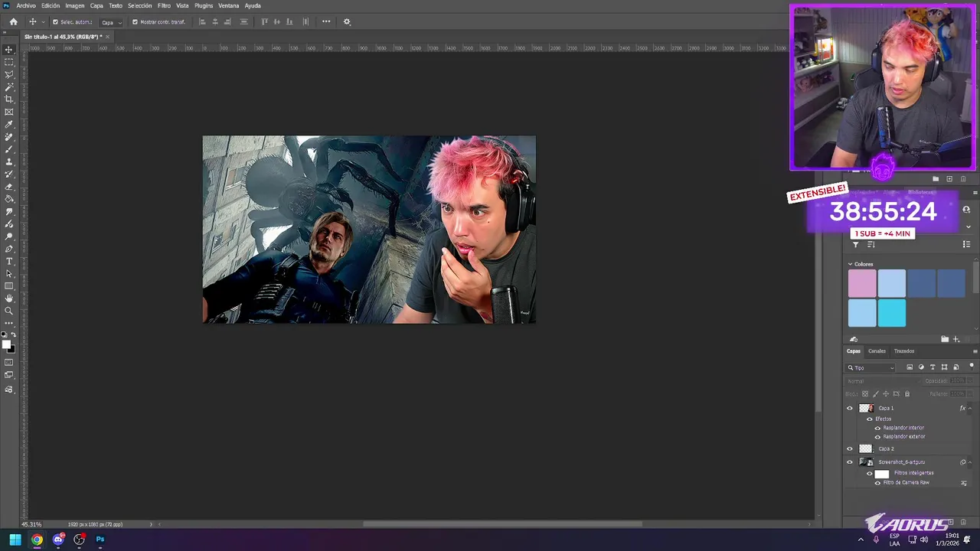Hide Screenshot_6-artguru layer visibility eye

click(x=849, y=462)
